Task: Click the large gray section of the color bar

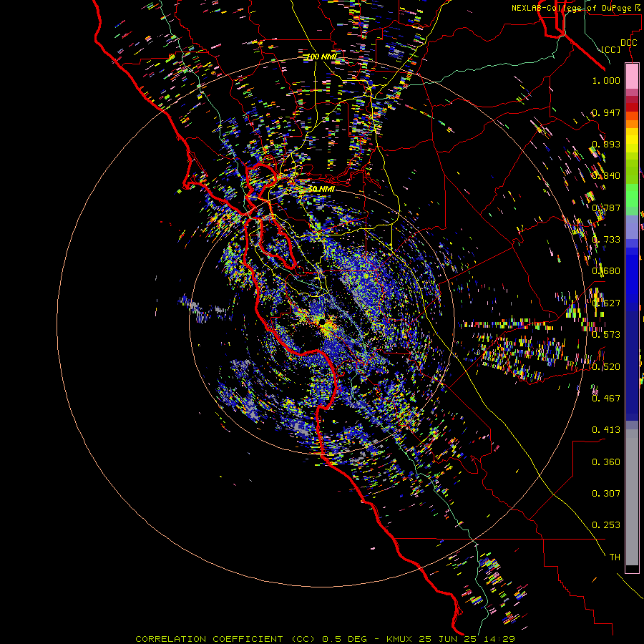Action: [632, 497]
